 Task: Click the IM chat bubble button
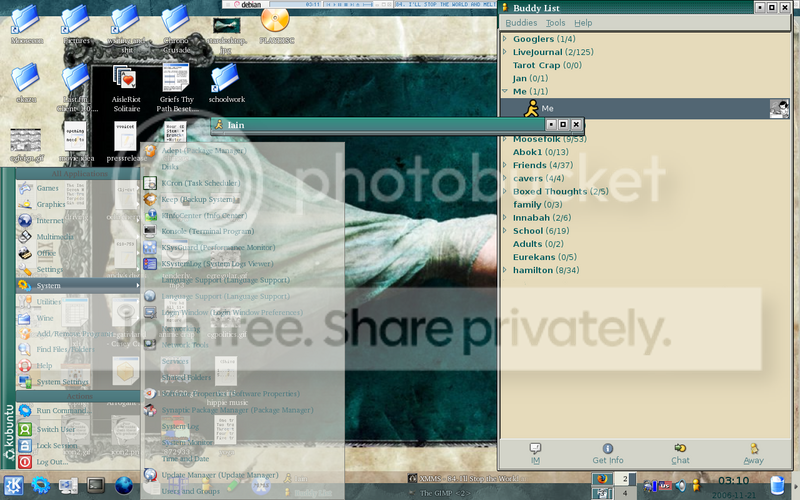[535, 453]
